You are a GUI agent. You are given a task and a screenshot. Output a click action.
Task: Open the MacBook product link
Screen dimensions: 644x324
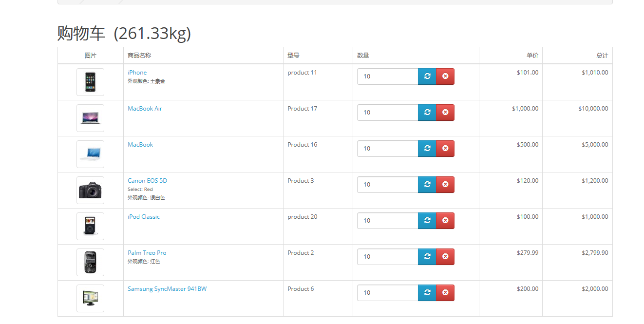click(140, 145)
